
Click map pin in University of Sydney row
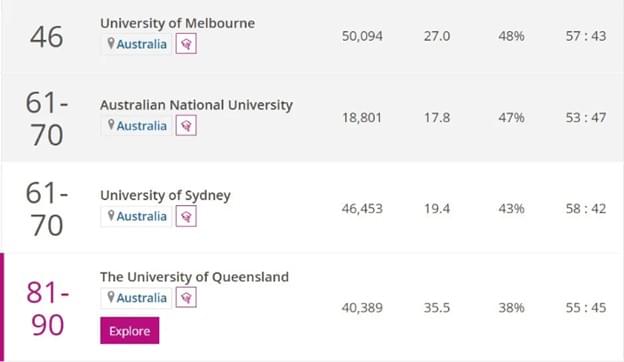111,216
